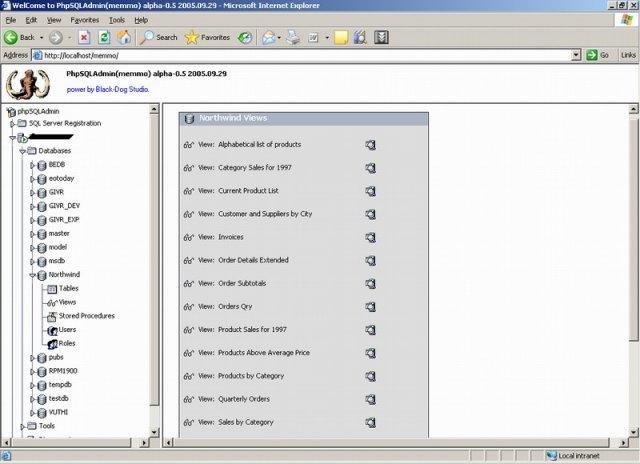Click the Go button
Image resolution: width=640 pixels, height=464 pixels.
pos(598,55)
